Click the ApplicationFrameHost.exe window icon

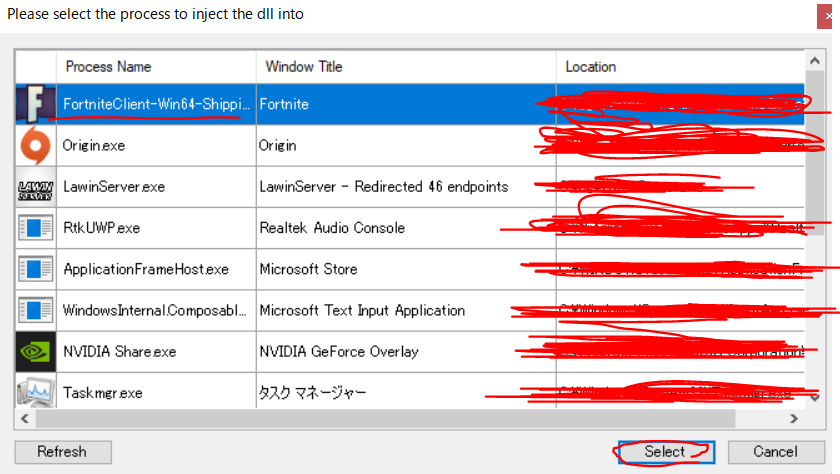point(35,269)
